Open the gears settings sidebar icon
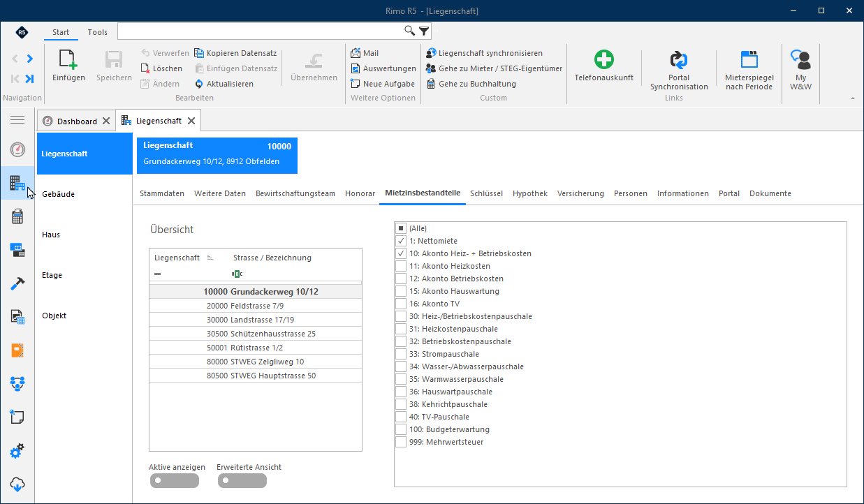Screen dimensions: 864x504 (x=17, y=451)
